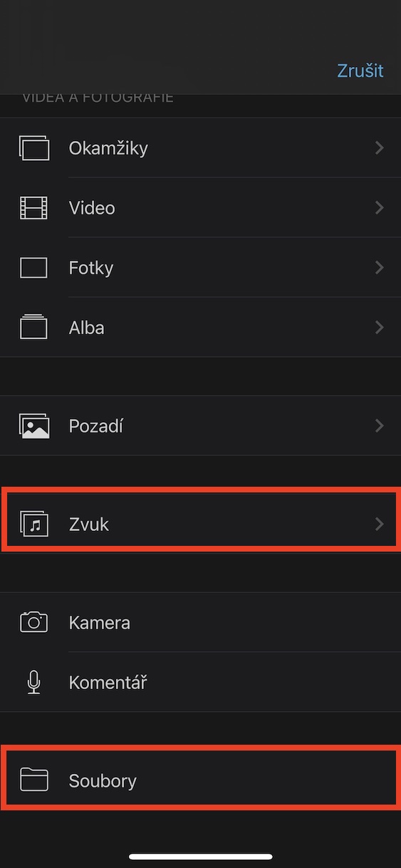This screenshot has height=868, width=401.
Task: Expand Okamžiky using its chevron arrow
Action: click(379, 148)
